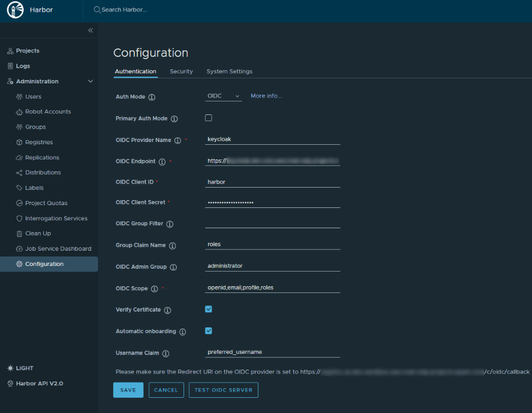
Task: Click the TEST OIDC SERVER button
Action: click(223, 390)
